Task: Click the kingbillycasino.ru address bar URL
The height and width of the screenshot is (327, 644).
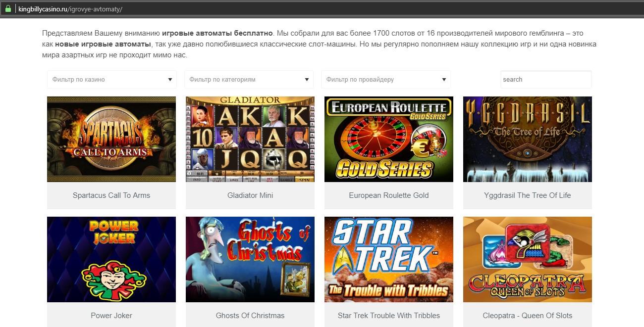Action: tap(70, 9)
